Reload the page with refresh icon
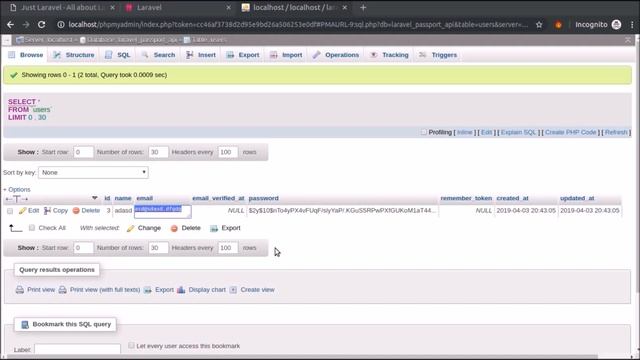 click(41, 24)
